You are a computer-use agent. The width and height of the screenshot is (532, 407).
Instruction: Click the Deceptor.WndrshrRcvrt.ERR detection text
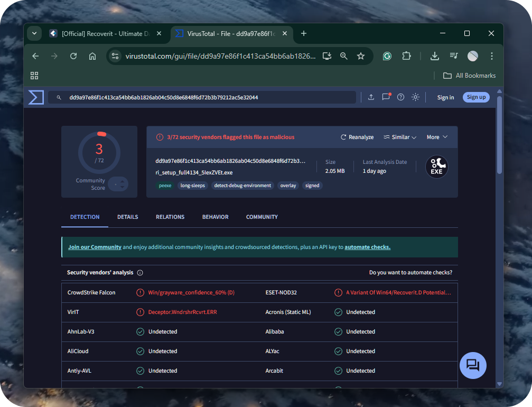[183, 312]
